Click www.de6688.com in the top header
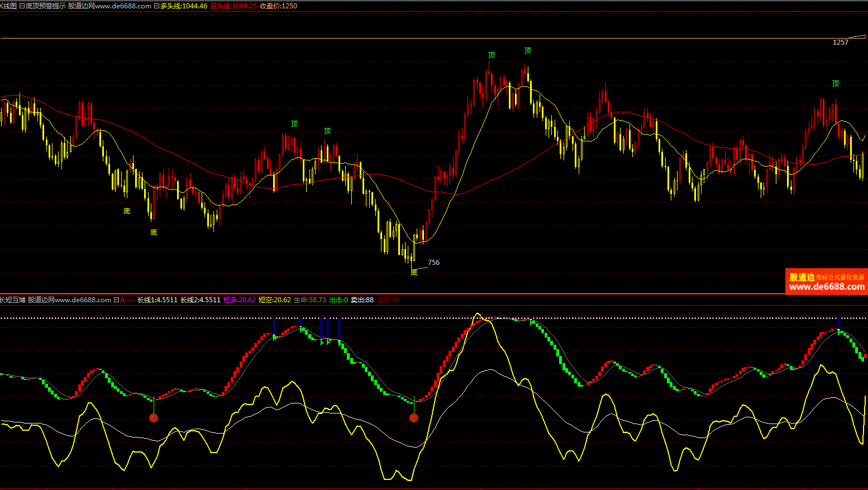The width and height of the screenshot is (868, 490). click(x=123, y=6)
